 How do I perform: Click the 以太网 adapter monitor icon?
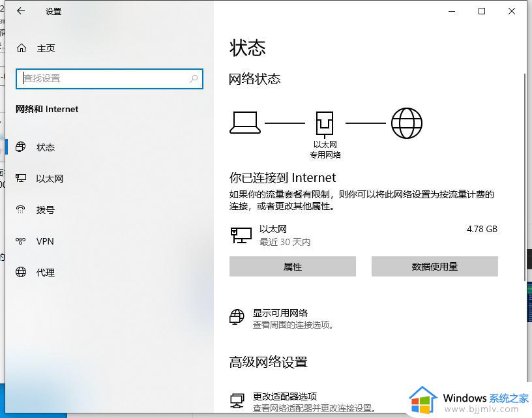coord(241,235)
